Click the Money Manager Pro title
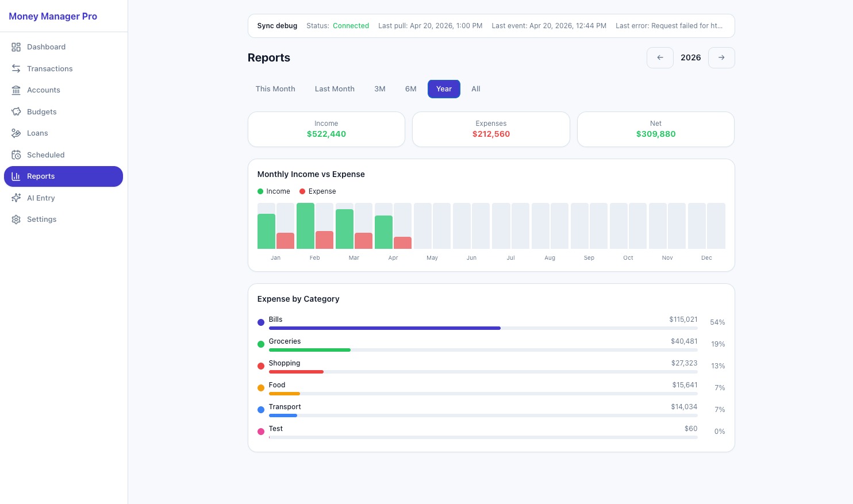 coord(53,17)
